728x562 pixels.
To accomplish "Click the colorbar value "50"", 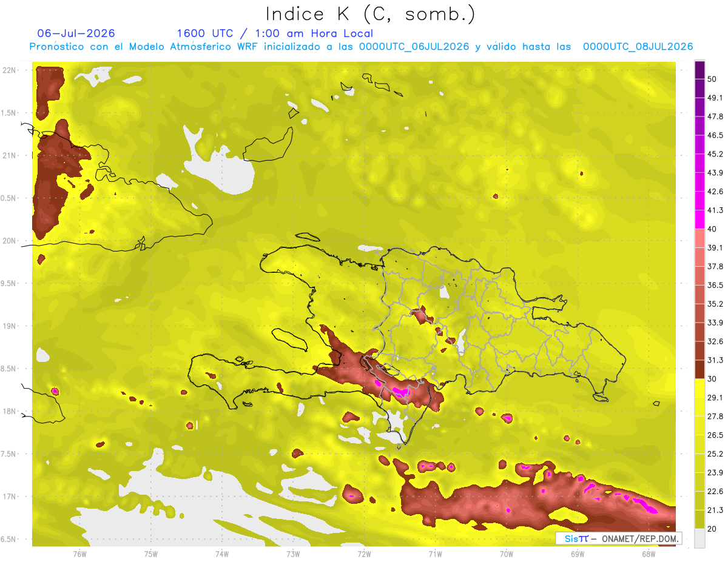I will point(712,79).
